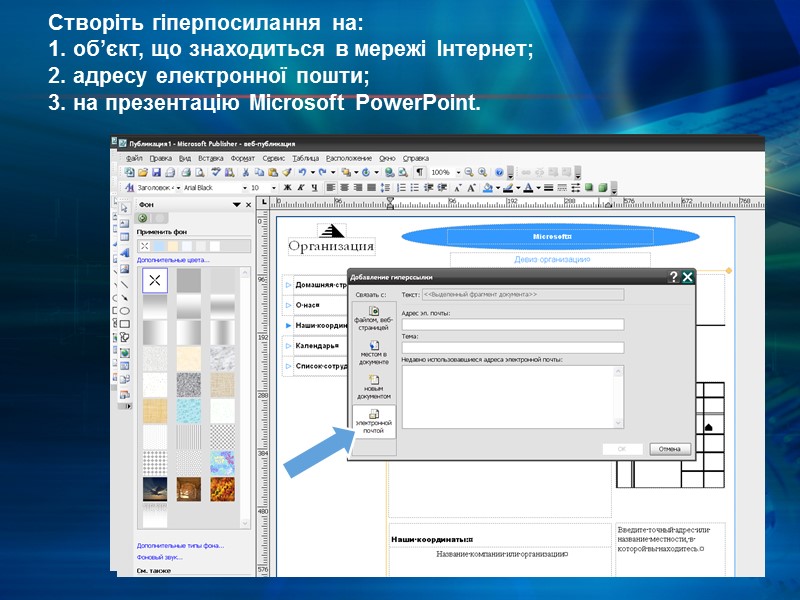Click the Redo arrow icon
The image size is (800, 600).
(322, 172)
